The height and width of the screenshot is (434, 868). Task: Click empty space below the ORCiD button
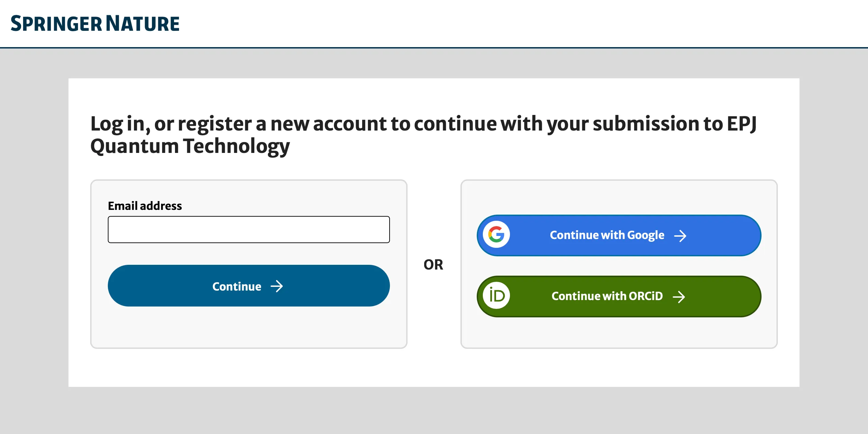[x=618, y=332]
